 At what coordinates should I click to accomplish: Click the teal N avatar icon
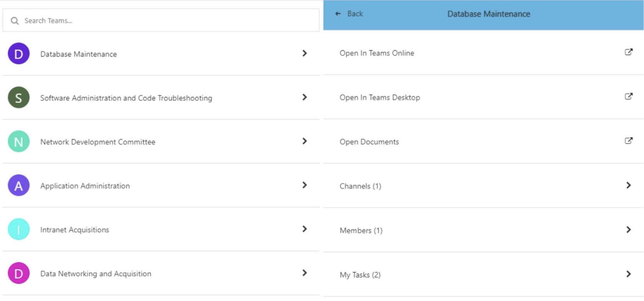[x=19, y=142]
